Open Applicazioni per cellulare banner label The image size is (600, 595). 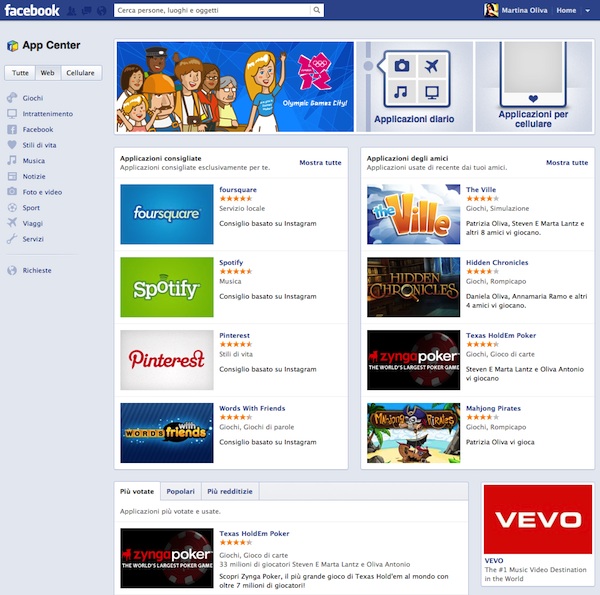[533, 119]
